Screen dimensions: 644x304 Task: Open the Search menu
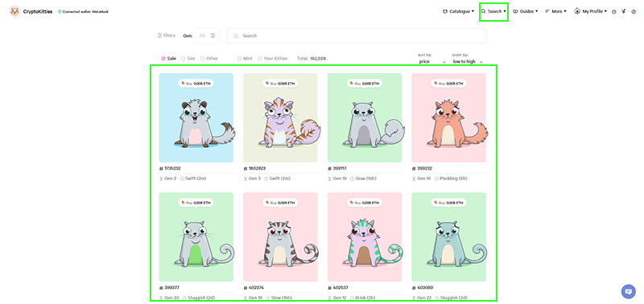click(493, 11)
